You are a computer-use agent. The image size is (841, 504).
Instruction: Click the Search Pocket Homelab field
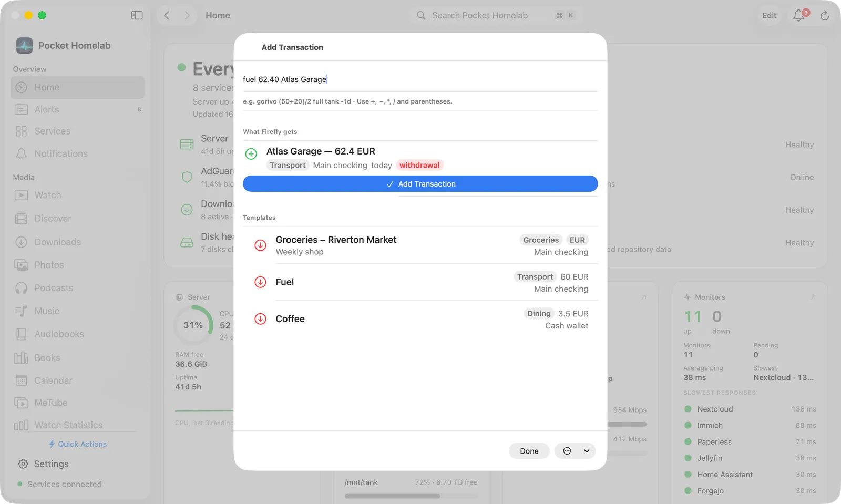[496, 15]
